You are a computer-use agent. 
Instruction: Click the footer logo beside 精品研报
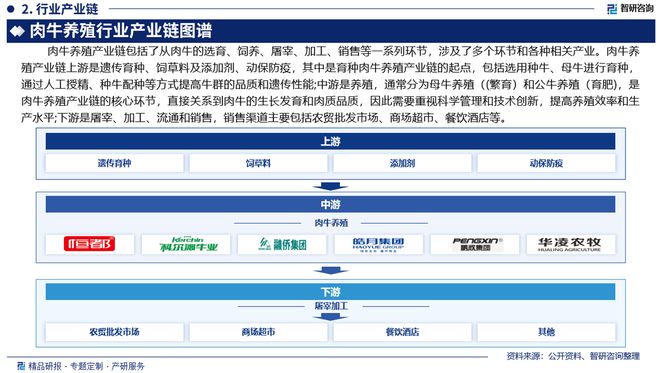[21, 366]
